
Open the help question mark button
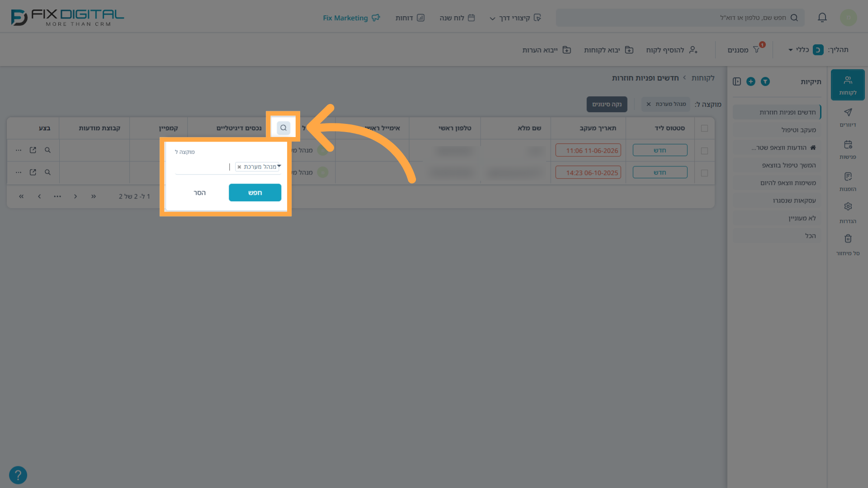[18, 475]
